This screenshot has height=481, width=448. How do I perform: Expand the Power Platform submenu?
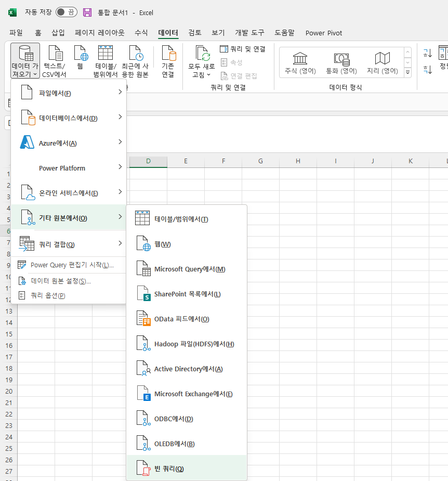[69, 167]
